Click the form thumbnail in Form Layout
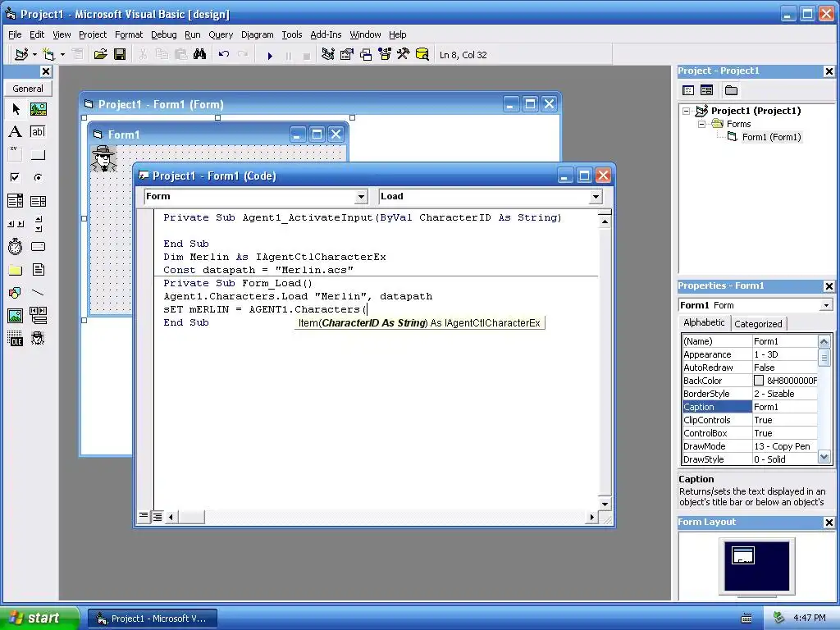The height and width of the screenshot is (630, 840). pyautogui.click(x=743, y=555)
